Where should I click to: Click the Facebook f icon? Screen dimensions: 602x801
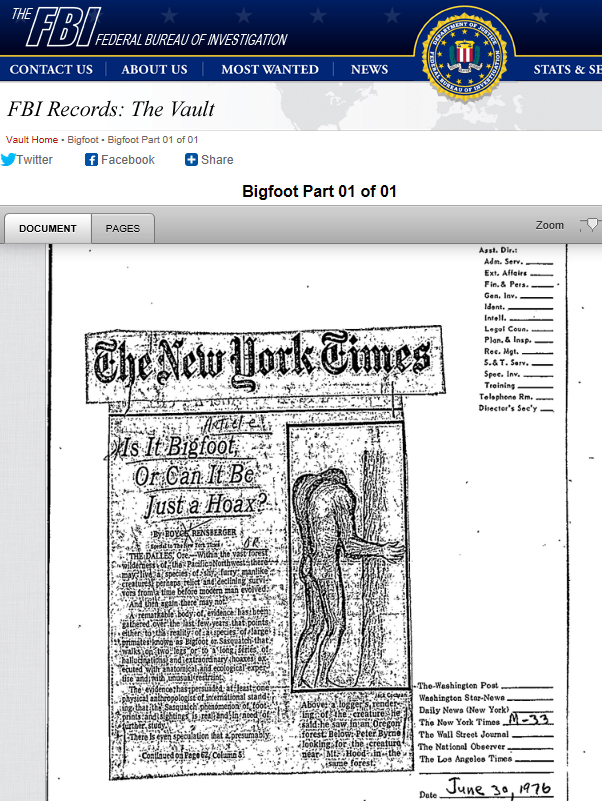pos(91,160)
